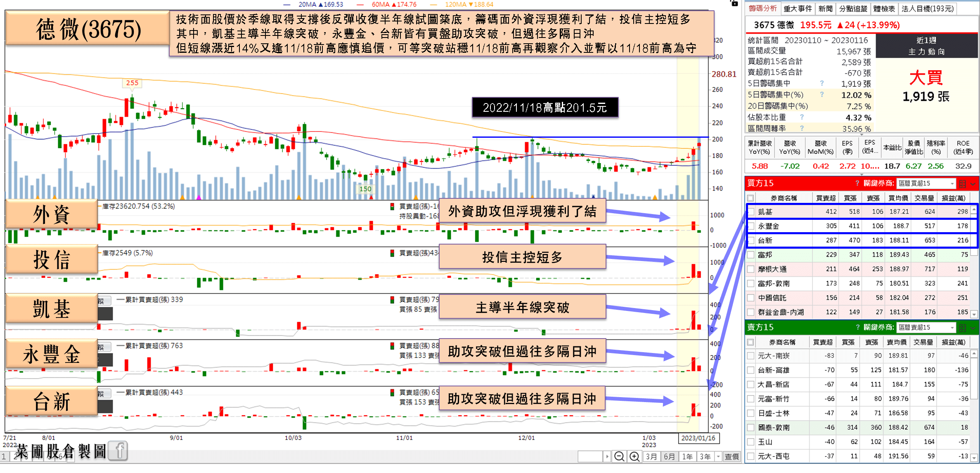Viewport: 980px width, 473px height.
Task: Set chart range to 3年
Action: point(705,457)
